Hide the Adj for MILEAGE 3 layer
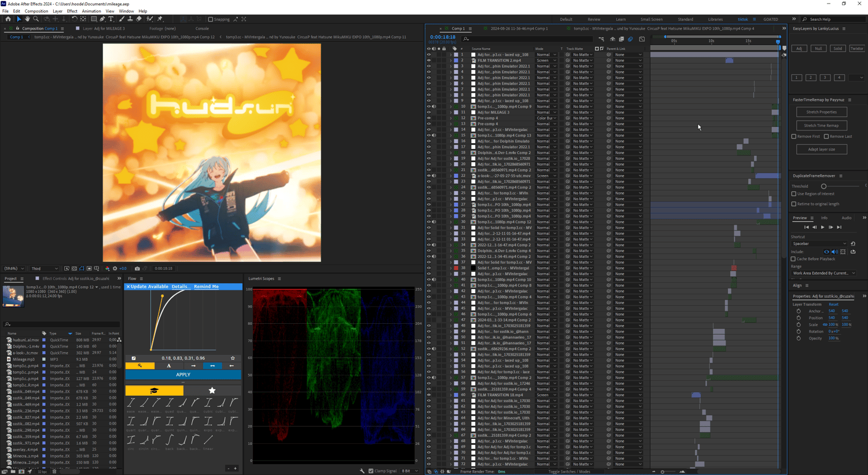 429,112
